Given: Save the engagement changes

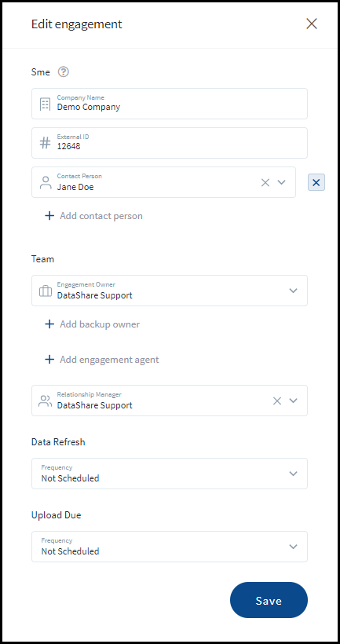Looking at the screenshot, I should (x=269, y=600).
